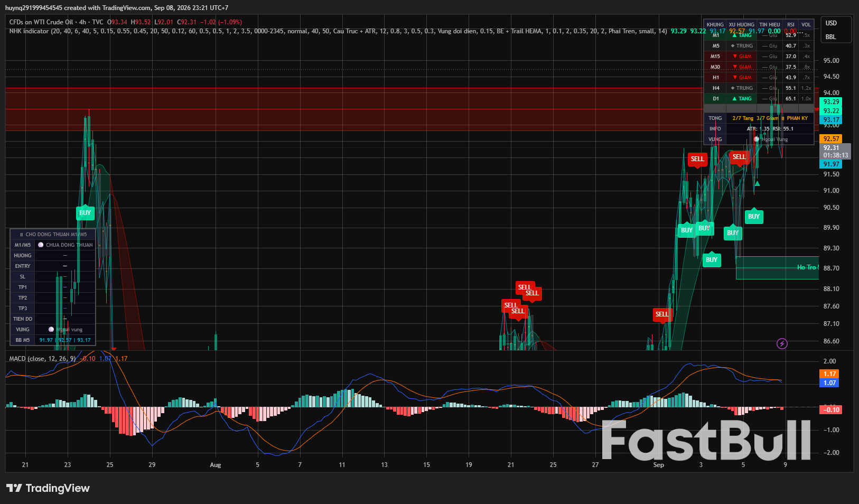Click the white circle beside CHUA DONG THUAN
The width and height of the screenshot is (859, 504).
[41, 245]
